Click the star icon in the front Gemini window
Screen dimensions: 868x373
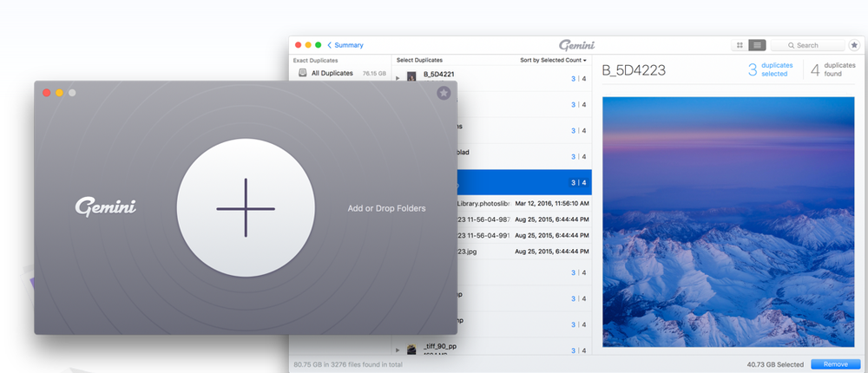click(x=444, y=93)
